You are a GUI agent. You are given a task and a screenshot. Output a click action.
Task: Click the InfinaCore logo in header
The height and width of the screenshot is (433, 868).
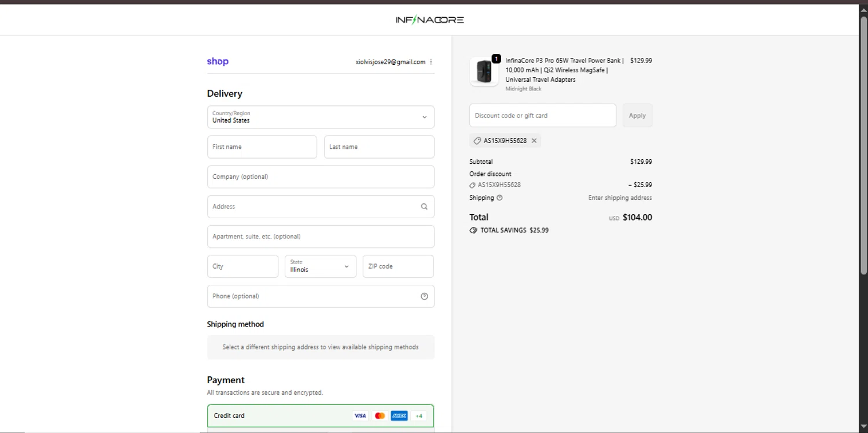(429, 20)
